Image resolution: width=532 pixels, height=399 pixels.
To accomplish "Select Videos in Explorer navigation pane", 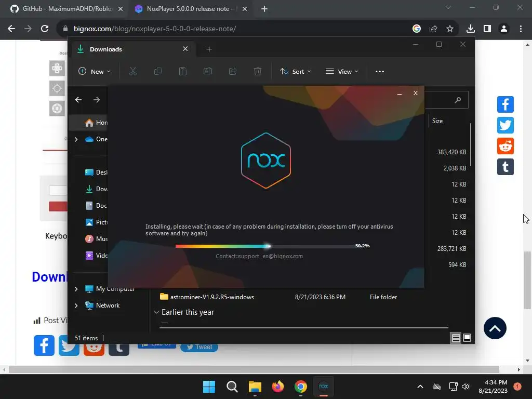I will pos(96,256).
